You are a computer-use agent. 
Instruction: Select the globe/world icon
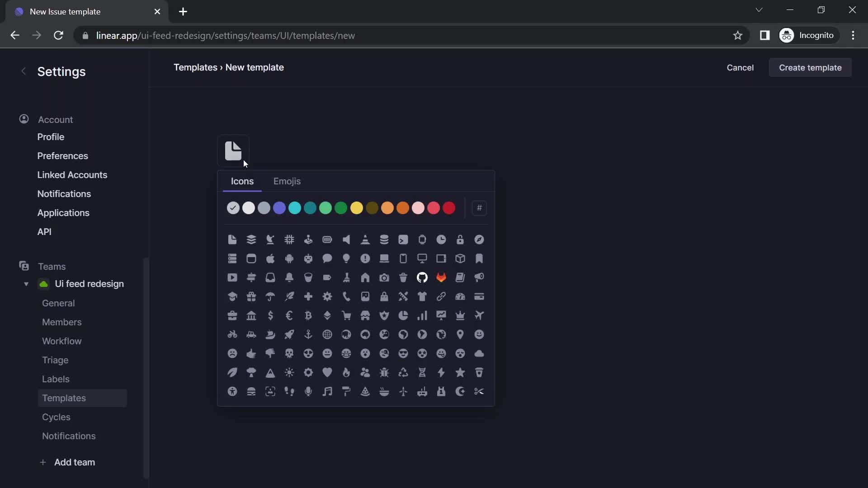(x=327, y=334)
